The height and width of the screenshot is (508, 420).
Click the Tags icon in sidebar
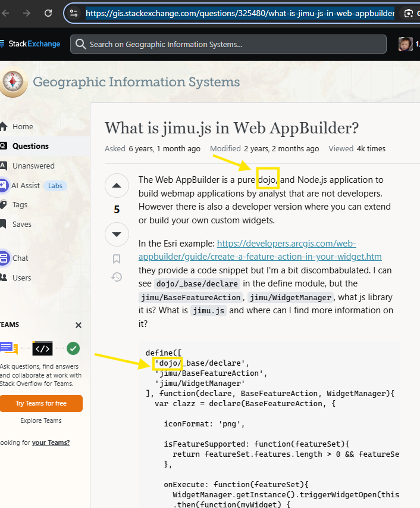click(3, 205)
